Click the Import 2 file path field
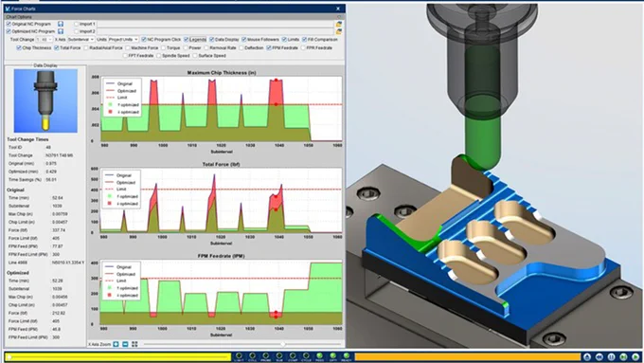The image size is (644, 363). [215, 31]
